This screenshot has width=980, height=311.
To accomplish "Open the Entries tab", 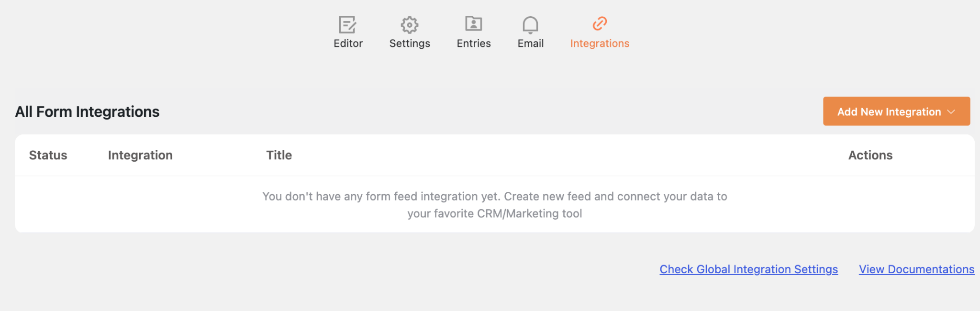I will tap(473, 43).
